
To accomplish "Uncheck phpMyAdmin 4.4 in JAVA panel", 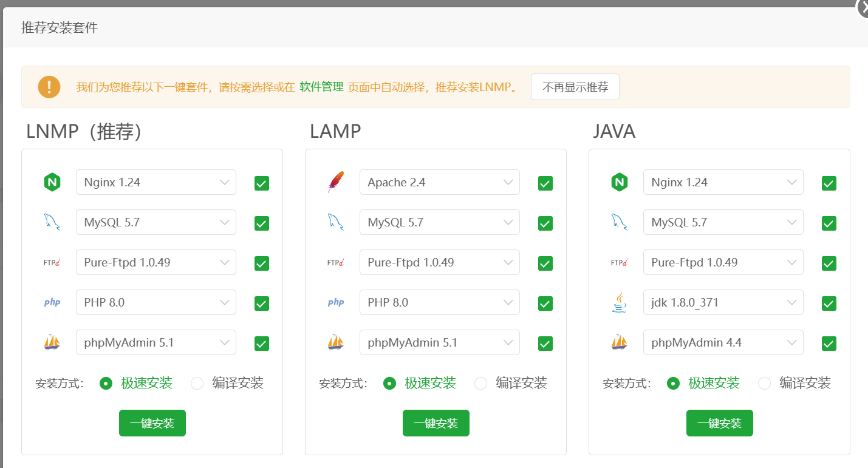I will click(829, 344).
